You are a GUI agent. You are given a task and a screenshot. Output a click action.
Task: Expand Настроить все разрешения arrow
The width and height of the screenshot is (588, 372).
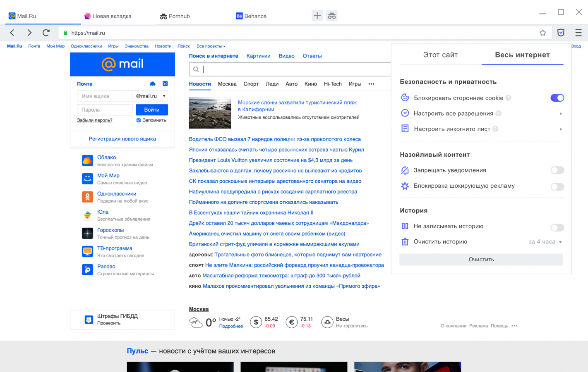[x=561, y=114]
